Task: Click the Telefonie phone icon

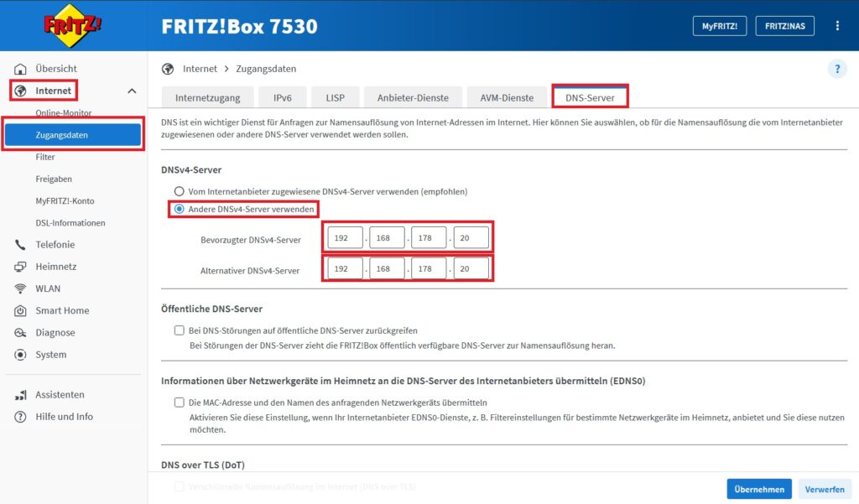Action: (x=20, y=245)
